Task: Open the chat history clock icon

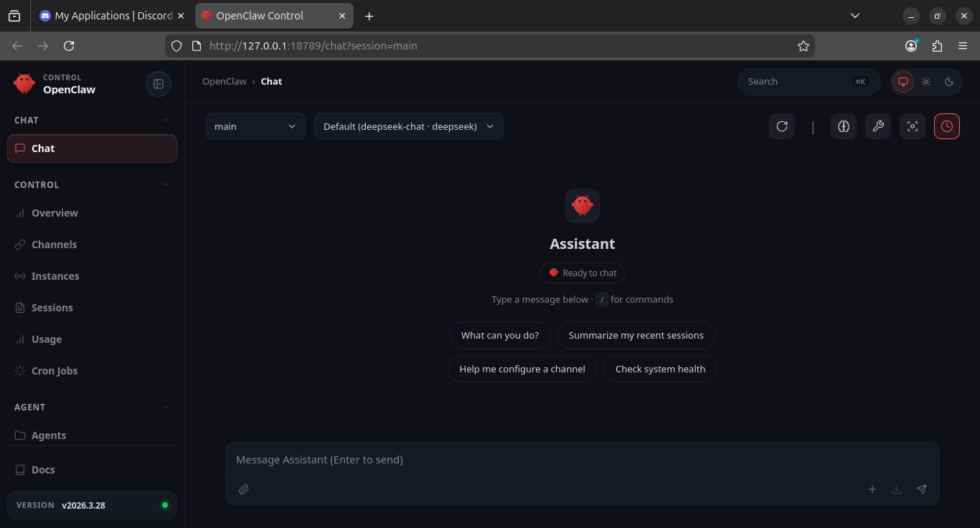Action: [x=946, y=126]
